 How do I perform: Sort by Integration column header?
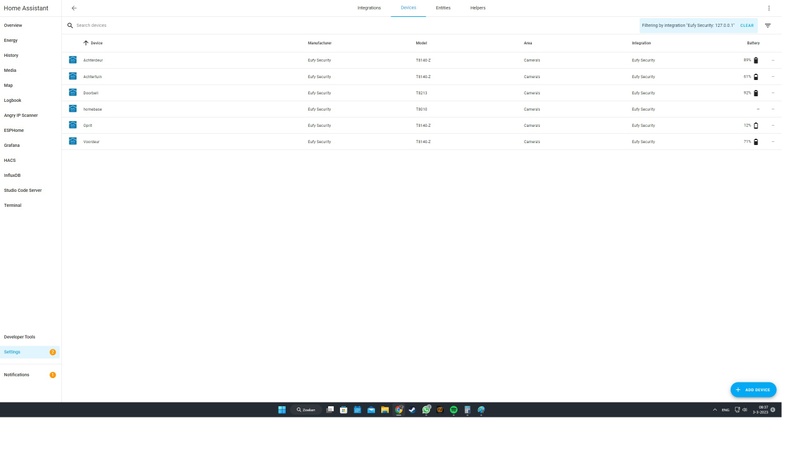[x=641, y=43]
